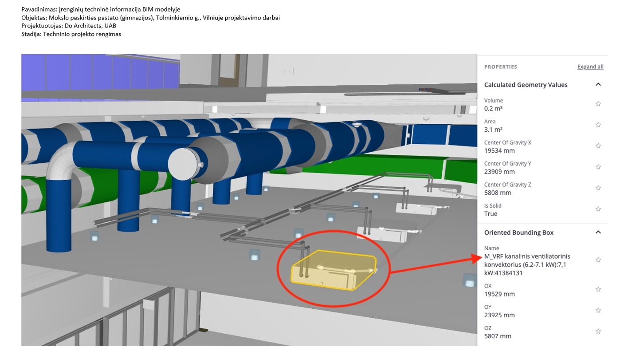
Task: Toggle the favorite star for OY
Action: pos(598,310)
